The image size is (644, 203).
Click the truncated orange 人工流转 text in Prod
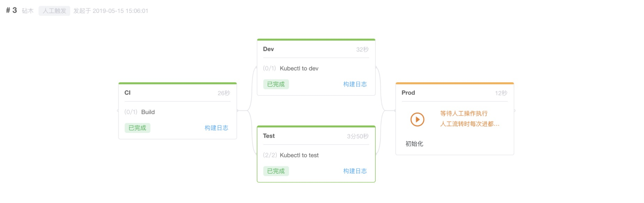(470, 124)
